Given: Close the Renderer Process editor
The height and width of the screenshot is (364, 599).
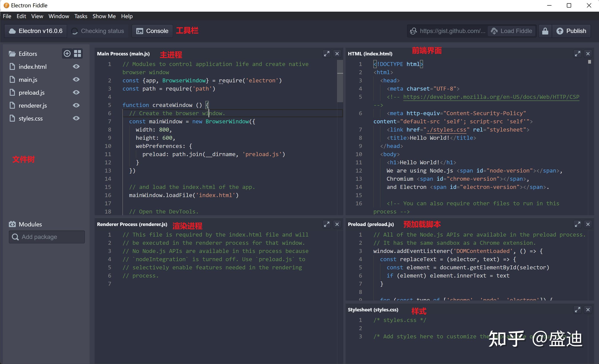Looking at the screenshot, I should click(x=337, y=224).
